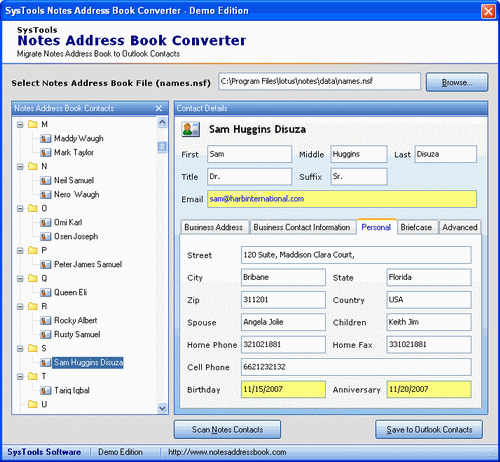Click the Birthday field showing 11/15/2007
Screen dimensions: 500x462
tap(283, 389)
